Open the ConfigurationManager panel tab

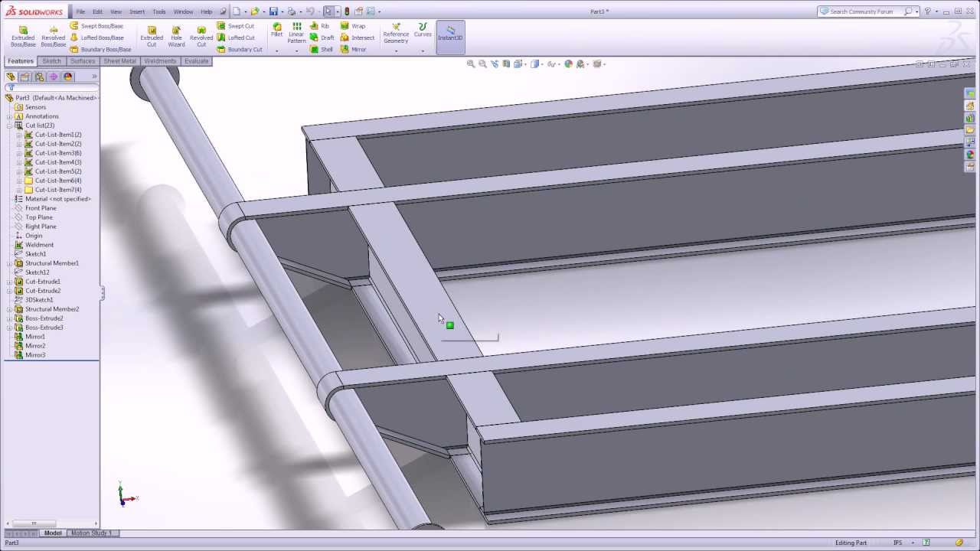[39, 77]
